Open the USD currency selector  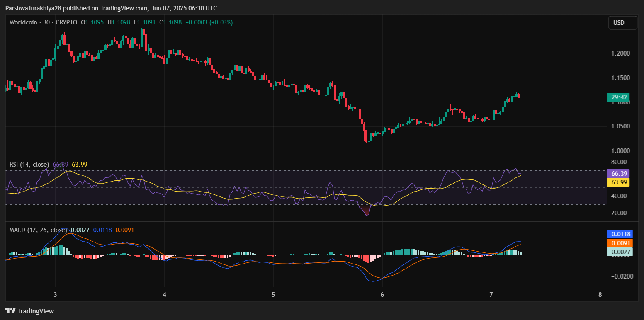622,23
